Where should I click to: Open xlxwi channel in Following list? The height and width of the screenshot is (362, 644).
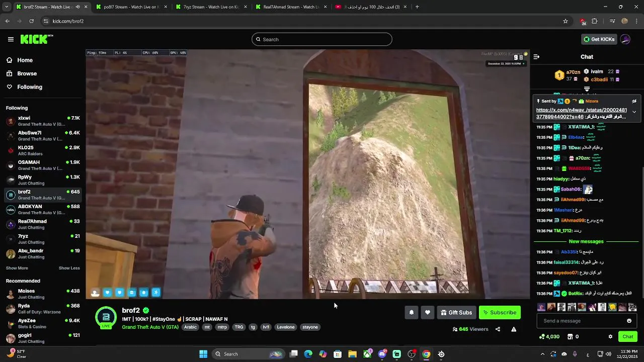(x=43, y=121)
